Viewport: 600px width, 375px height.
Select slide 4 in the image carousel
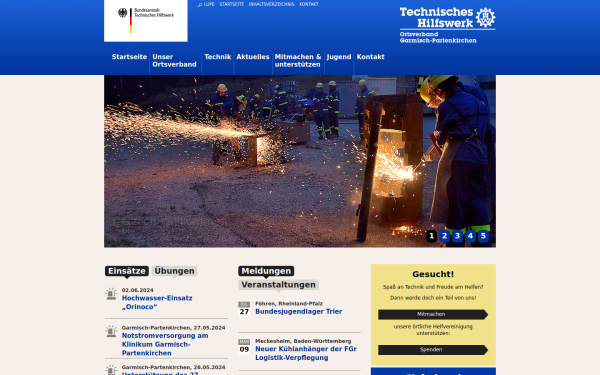click(x=470, y=236)
